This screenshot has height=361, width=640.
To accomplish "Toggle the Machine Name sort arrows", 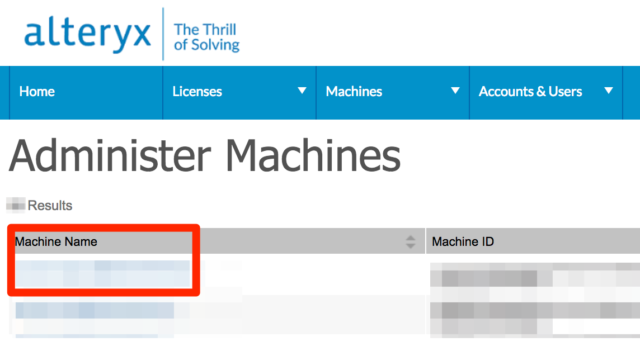I will pyautogui.click(x=411, y=242).
